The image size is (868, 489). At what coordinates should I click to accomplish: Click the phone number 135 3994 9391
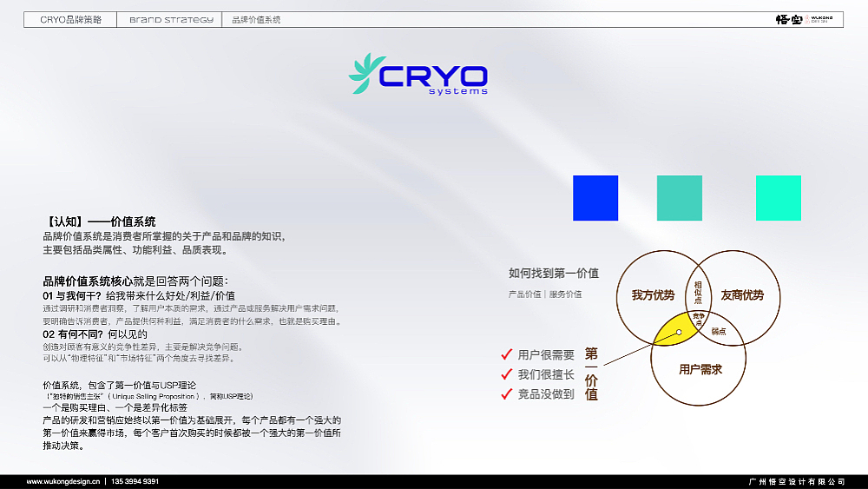pyautogui.click(x=135, y=481)
